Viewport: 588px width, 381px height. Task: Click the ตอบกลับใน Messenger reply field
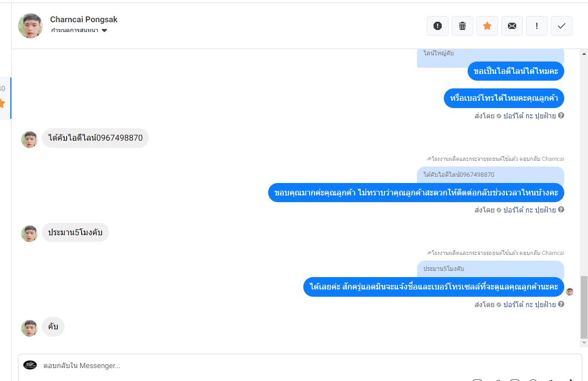(300, 365)
